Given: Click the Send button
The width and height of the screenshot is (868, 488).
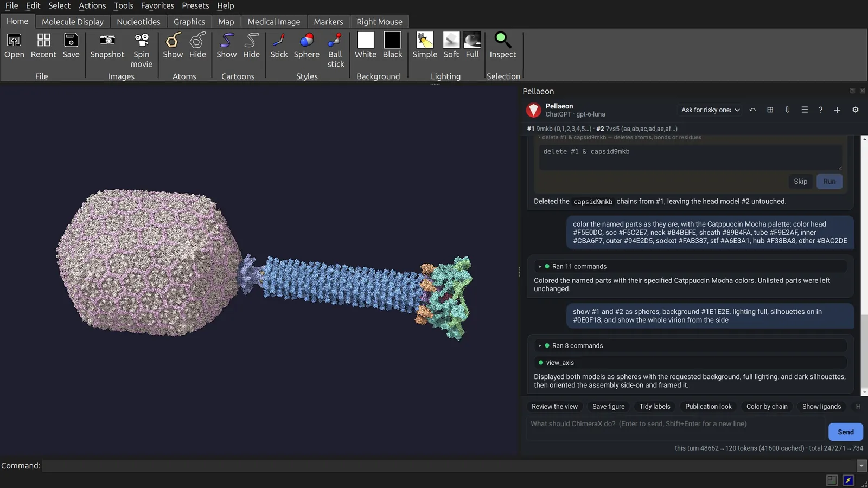Looking at the screenshot, I should [845, 432].
